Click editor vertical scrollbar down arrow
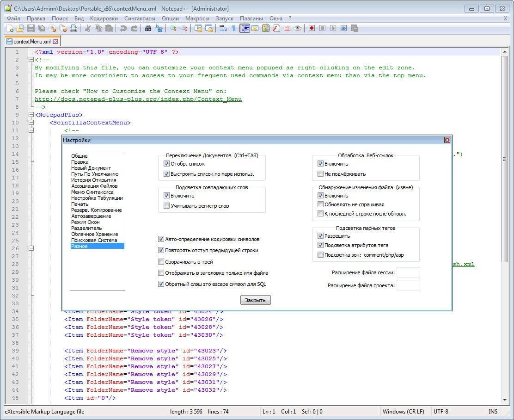The image size is (514, 420). tap(504, 400)
